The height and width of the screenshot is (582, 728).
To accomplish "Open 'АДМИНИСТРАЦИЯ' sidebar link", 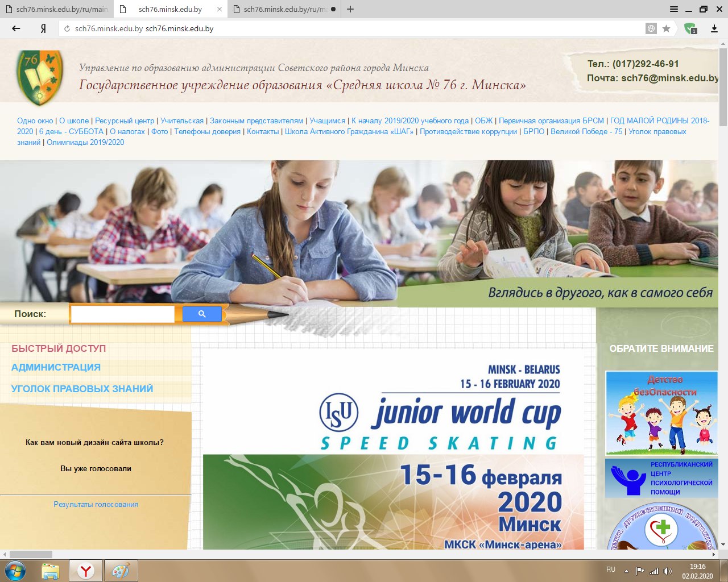I will pos(56,367).
